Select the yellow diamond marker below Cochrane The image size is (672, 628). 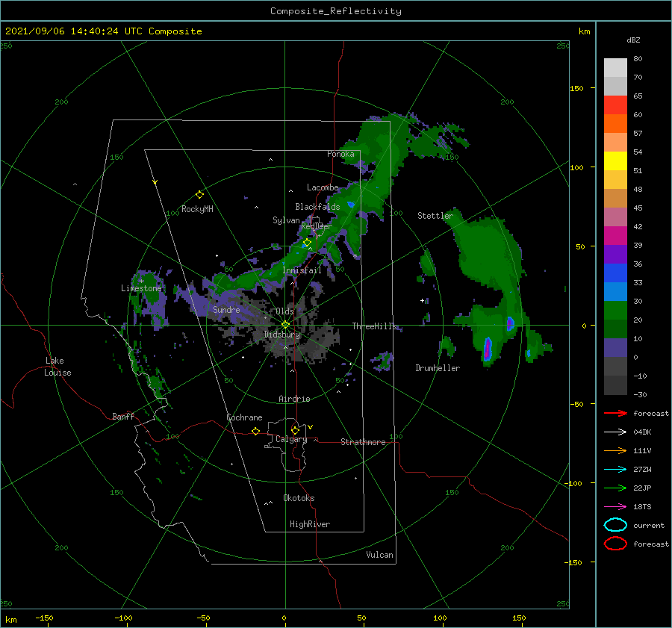point(255,431)
